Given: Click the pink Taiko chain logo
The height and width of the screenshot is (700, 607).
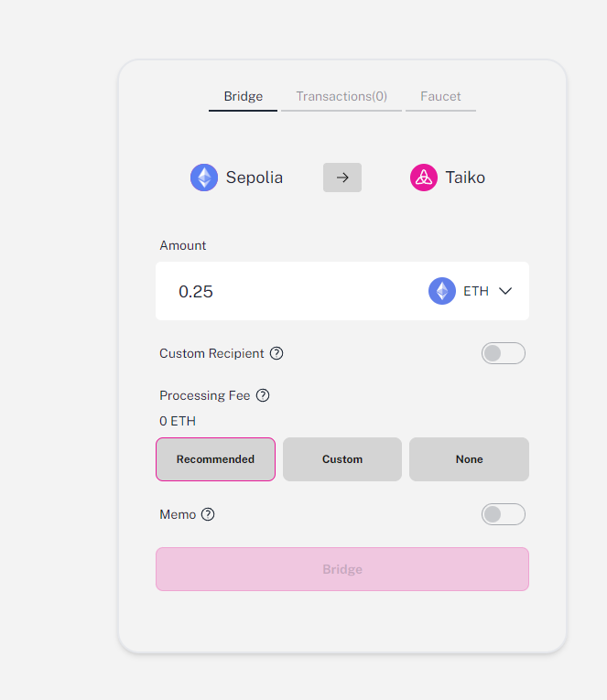Looking at the screenshot, I should tap(423, 178).
